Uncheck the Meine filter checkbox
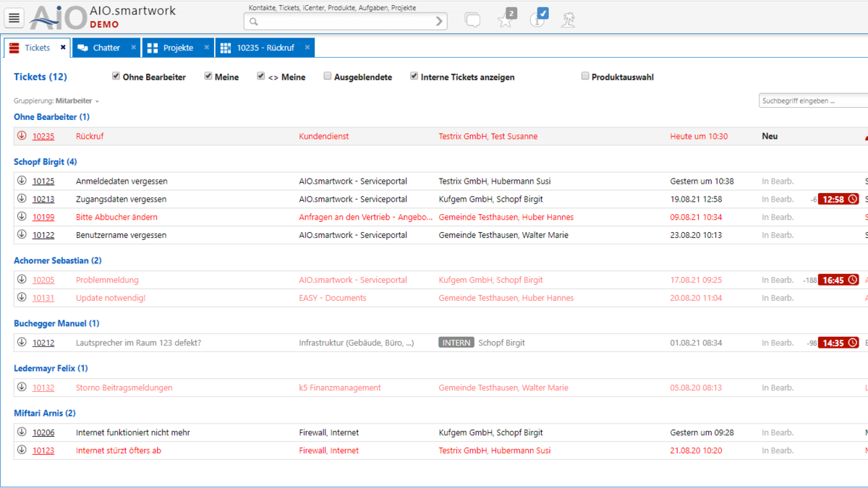The width and height of the screenshot is (868, 488). [x=208, y=76]
